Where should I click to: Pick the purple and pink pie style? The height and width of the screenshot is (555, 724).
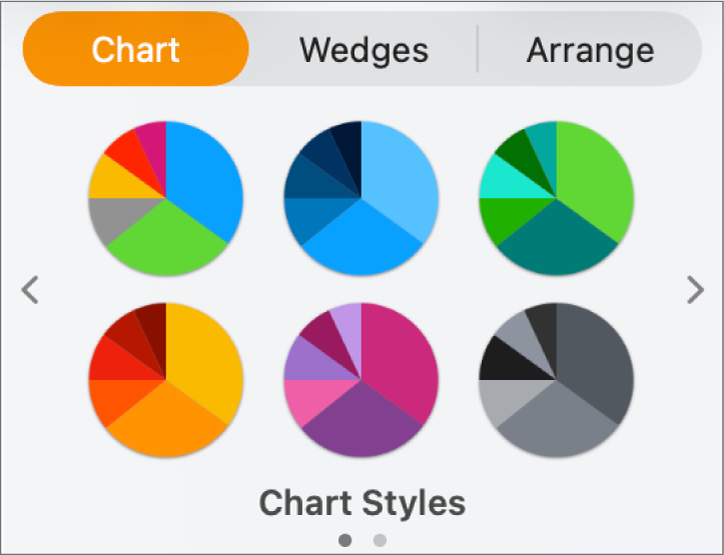[361, 380]
